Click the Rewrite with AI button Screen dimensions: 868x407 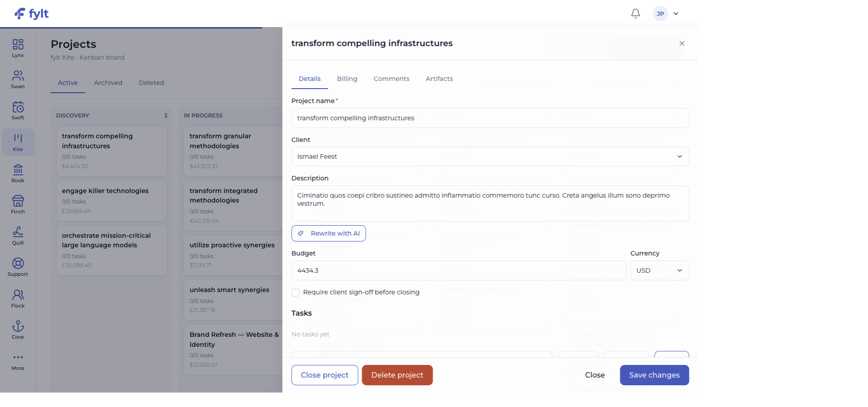pyautogui.click(x=329, y=233)
